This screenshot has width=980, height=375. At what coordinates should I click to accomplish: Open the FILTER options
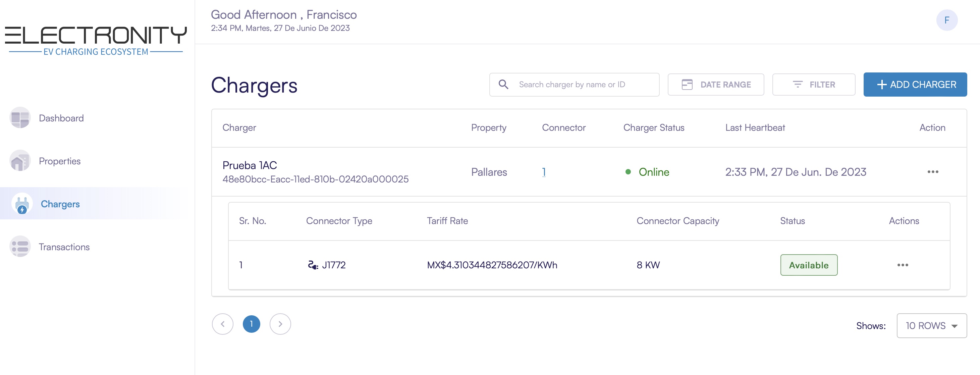tap(813, 85)
